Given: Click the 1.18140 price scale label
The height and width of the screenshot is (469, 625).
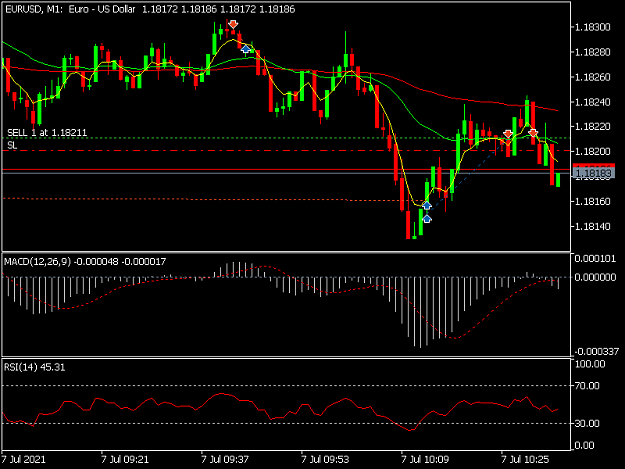Looking at the screenshot, I should coord(593,227).
